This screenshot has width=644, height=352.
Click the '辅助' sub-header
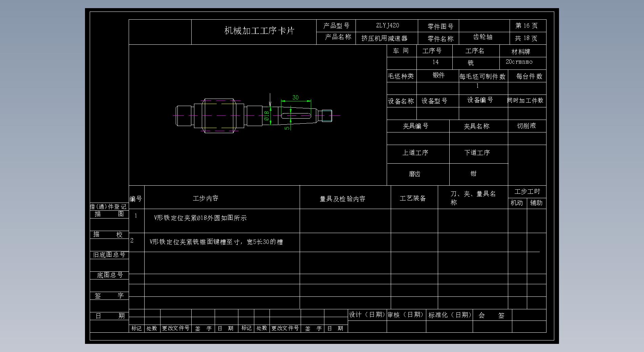(x=536, y=203)
